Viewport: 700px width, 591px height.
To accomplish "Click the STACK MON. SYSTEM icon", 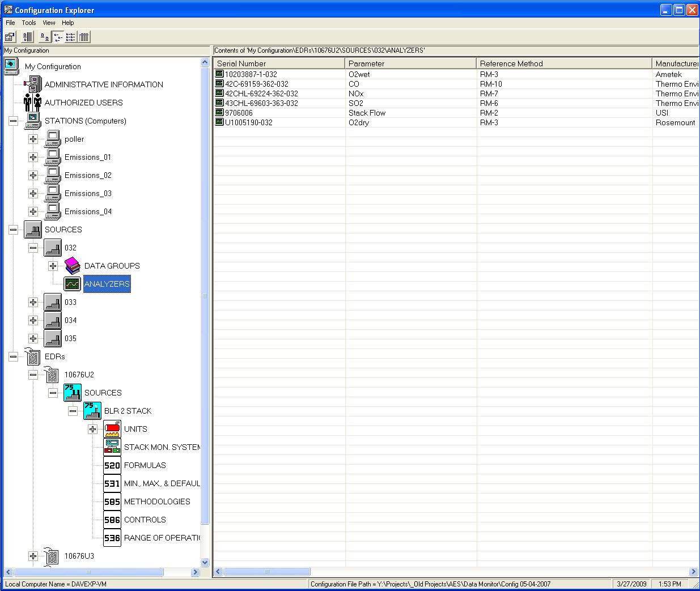I will (x=112, y=447).
